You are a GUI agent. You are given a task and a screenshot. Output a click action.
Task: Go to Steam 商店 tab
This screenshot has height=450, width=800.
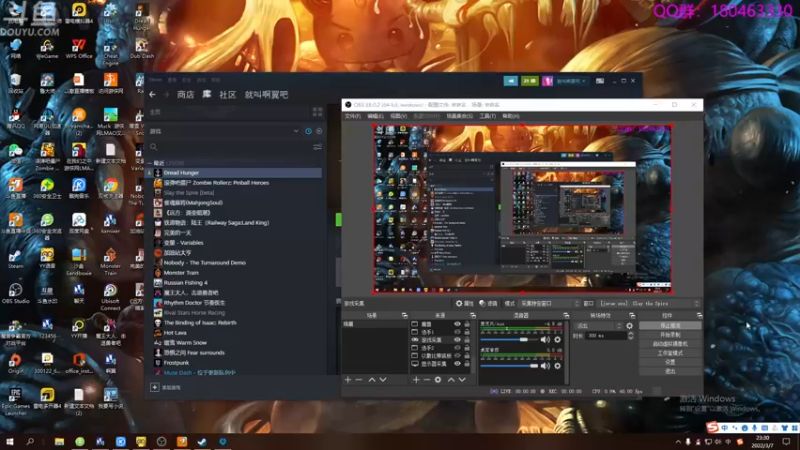point(185,94)
